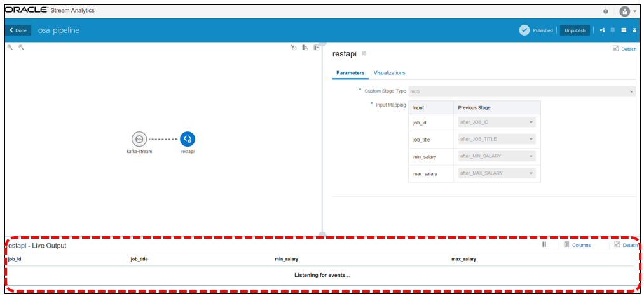Viewport: 644px width, 299px height.
Task: Open the after_JOB_TITLE mapping dropdown
Action: click(497, 140)
